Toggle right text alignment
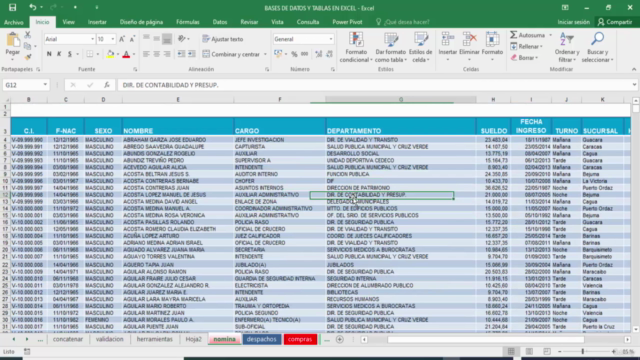640x360 pixels. [167, 54]
